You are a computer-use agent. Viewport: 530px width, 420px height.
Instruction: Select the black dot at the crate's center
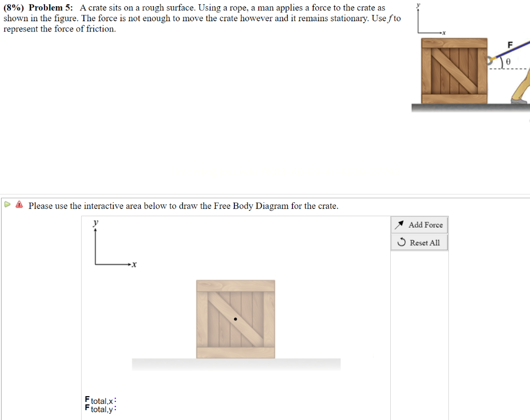click(x=235, y=319)
